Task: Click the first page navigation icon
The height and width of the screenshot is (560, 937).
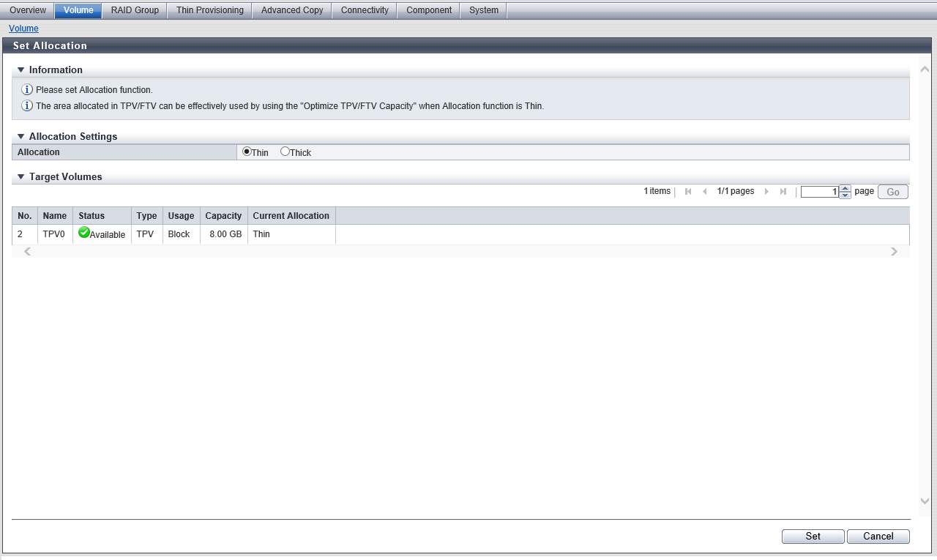Action: click(x=688, y=192)
